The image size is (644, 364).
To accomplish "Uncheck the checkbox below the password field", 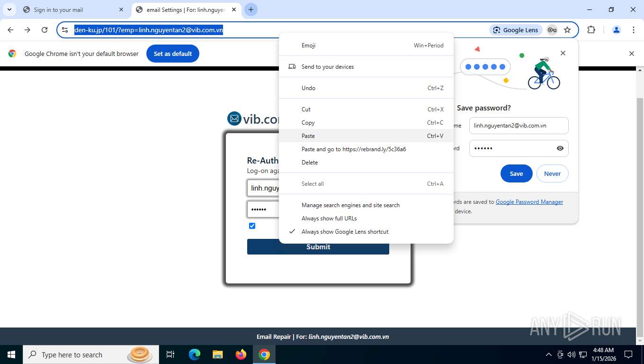I will pos(252,226).
